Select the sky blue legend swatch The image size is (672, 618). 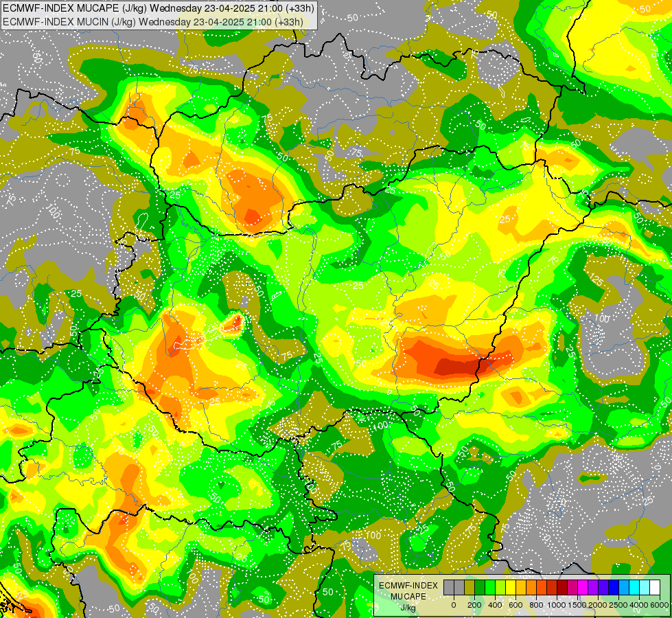point(623,588)
